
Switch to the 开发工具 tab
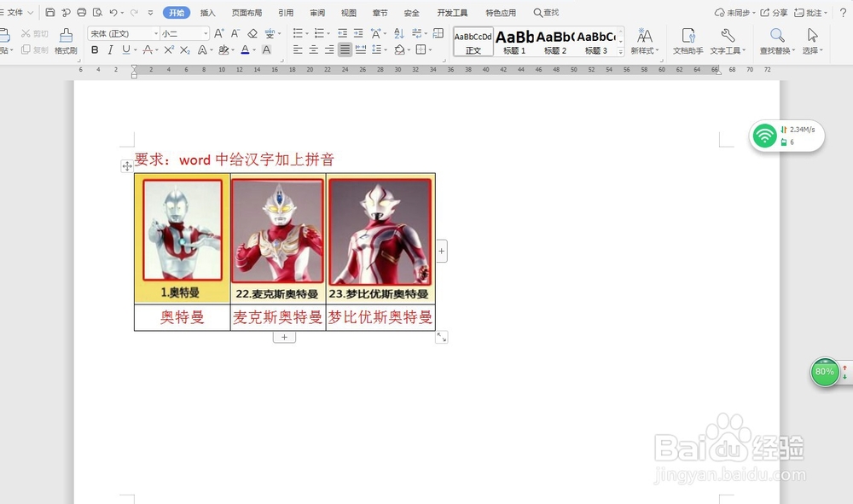point(452,13)
